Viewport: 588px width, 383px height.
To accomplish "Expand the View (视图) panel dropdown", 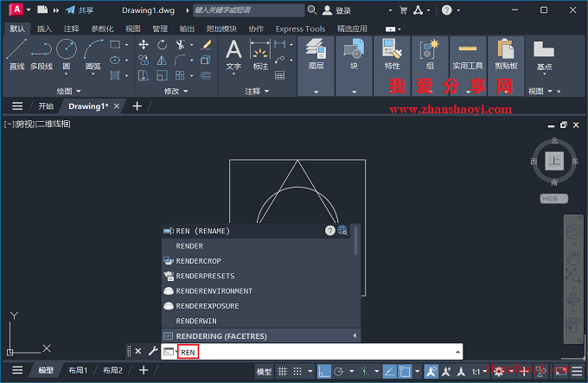I will click(540, 91).
